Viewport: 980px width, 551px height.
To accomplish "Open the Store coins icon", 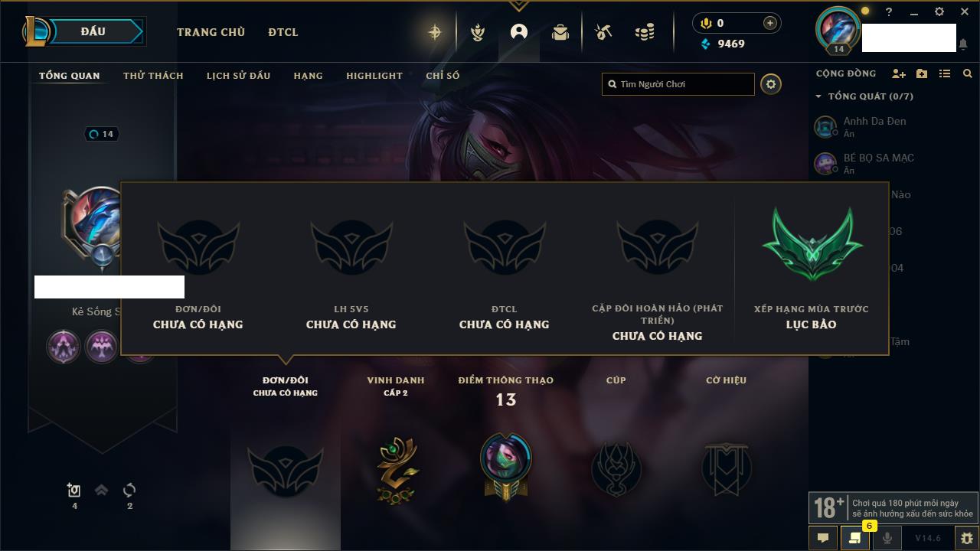I will click(645, 32).
